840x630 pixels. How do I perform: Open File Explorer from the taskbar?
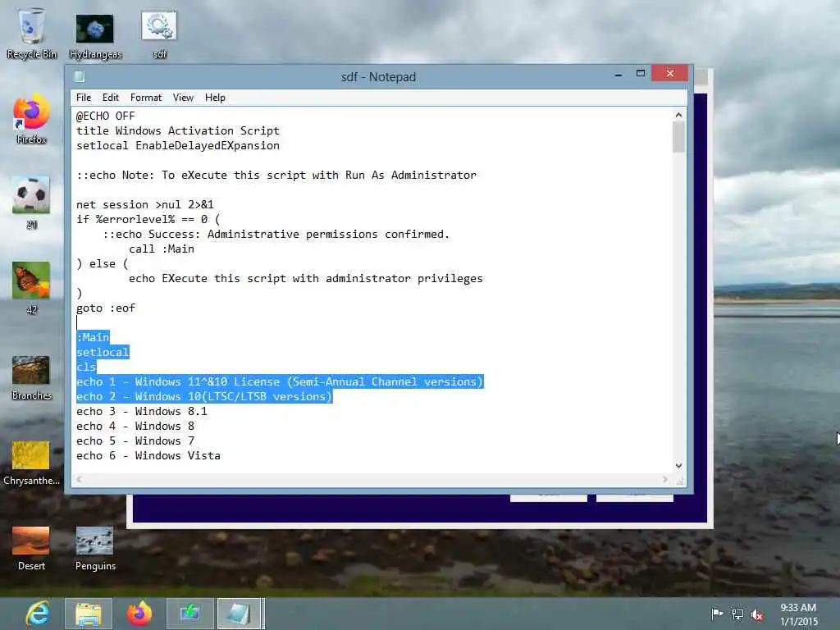tap(89, 614)
